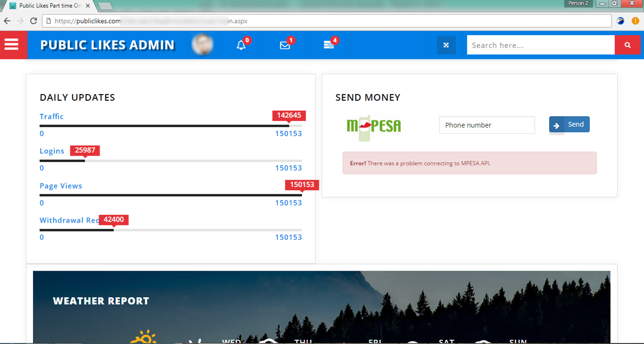Open the admin profile avatar
The width and height of the screenshot is (644, 344).
(203, 45)
